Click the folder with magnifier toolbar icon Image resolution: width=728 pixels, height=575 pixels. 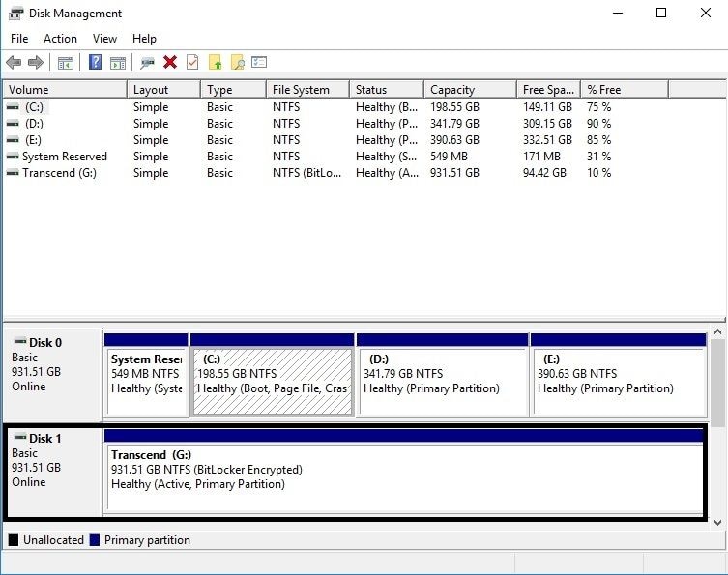click(237, 62)
